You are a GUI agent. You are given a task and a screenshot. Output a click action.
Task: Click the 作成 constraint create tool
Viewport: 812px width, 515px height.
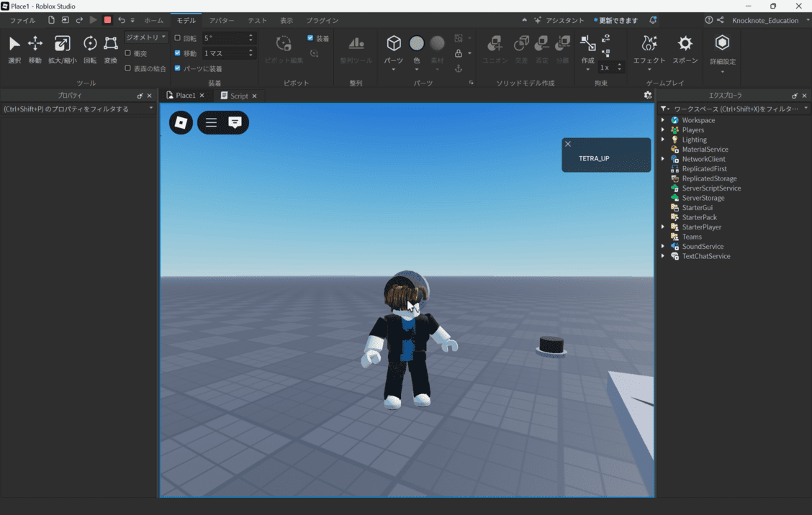click(588, 49)
